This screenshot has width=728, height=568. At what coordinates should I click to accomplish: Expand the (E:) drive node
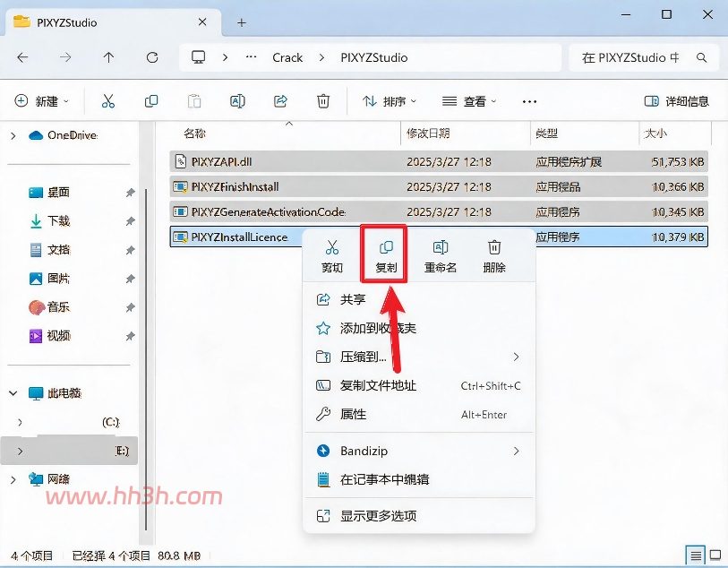[20, 451]
